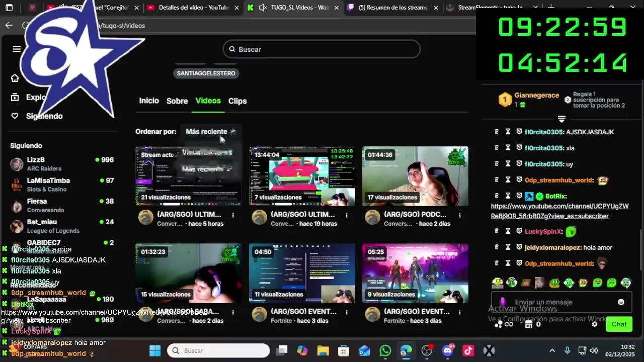Open the 05:25 Fortnite video thumbnail
Screen dimensions: 644x362
click(x=415, y=273)
